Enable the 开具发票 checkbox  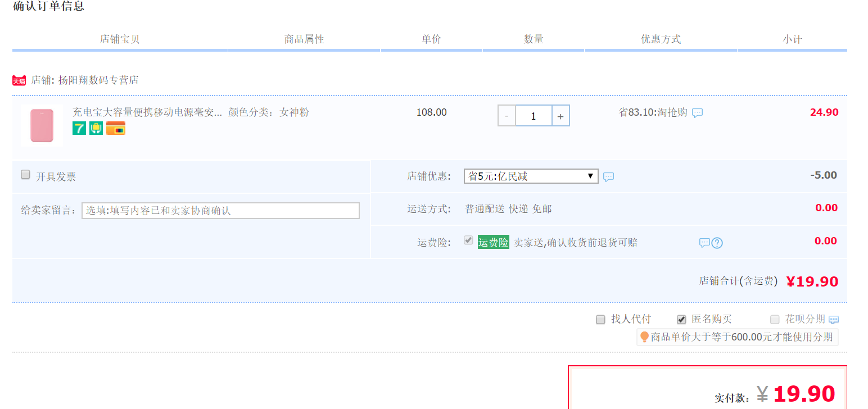coord(25,175)
